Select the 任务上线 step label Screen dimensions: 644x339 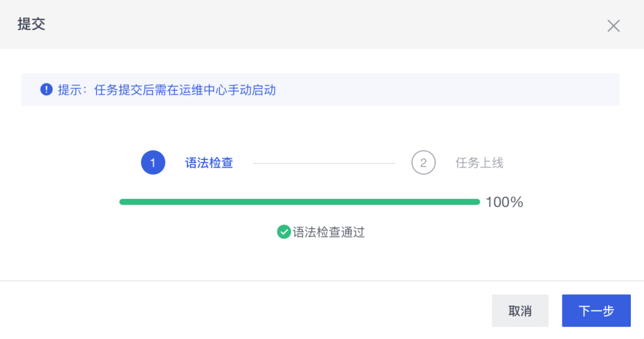[479, 163]
